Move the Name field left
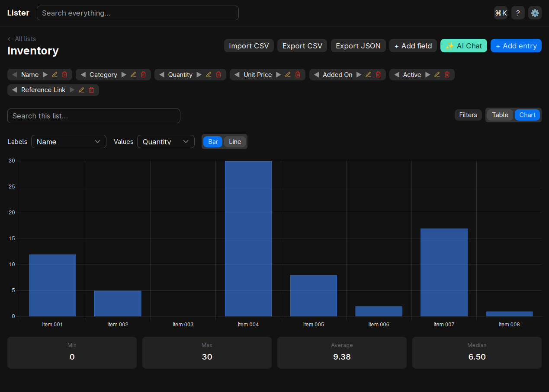549x392 pixels. coord(15,75)
